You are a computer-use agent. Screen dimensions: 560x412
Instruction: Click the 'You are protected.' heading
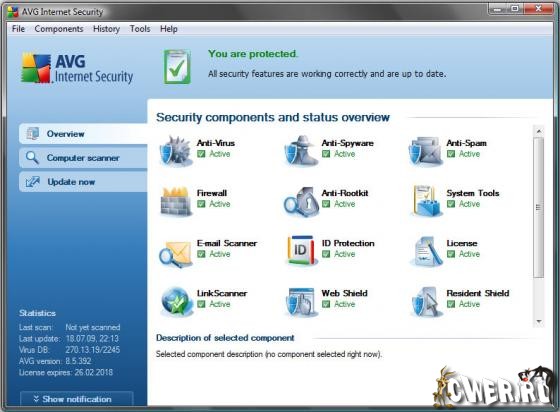[253, 54]
